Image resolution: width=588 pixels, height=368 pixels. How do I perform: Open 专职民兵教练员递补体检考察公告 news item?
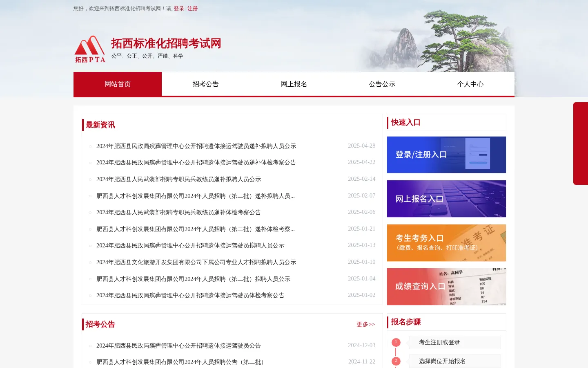tap(178, 212)
